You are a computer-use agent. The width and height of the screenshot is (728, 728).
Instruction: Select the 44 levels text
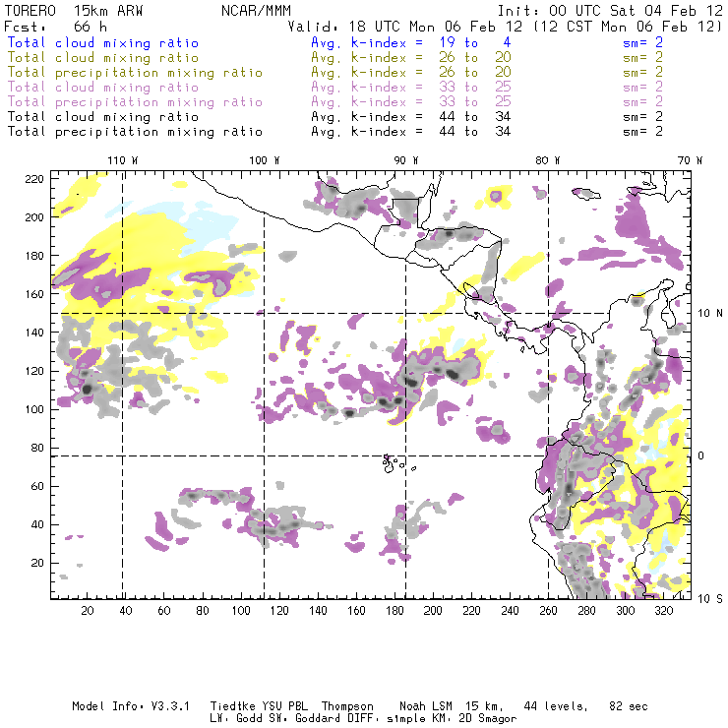[556, 706]
